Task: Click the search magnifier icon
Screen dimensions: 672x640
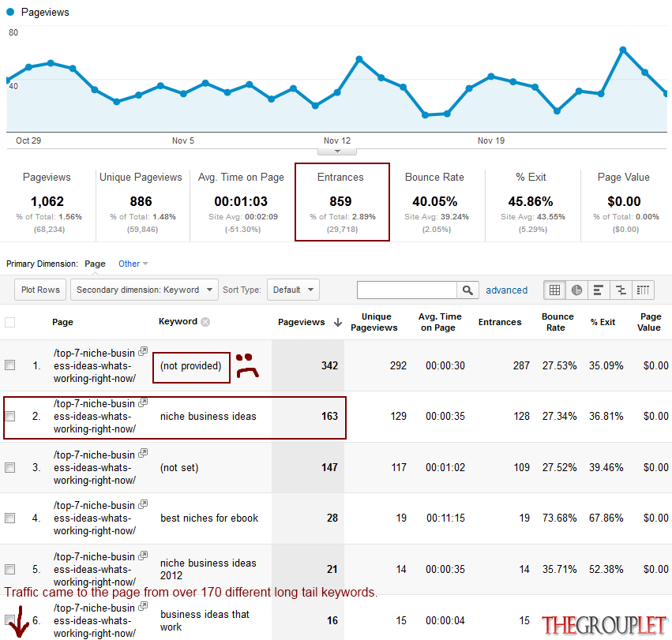Action: pos(467,290)
